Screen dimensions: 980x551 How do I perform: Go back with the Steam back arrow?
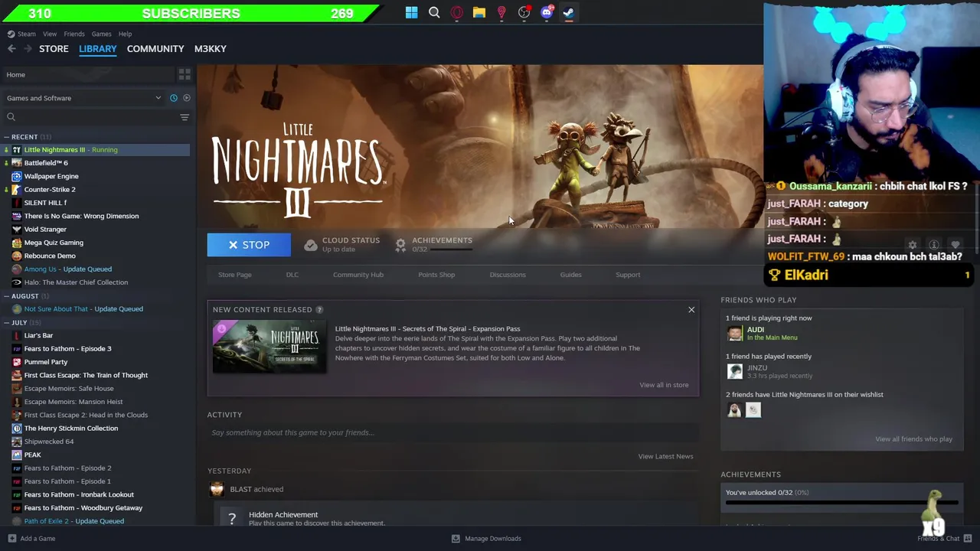click(x=11, y=49)
